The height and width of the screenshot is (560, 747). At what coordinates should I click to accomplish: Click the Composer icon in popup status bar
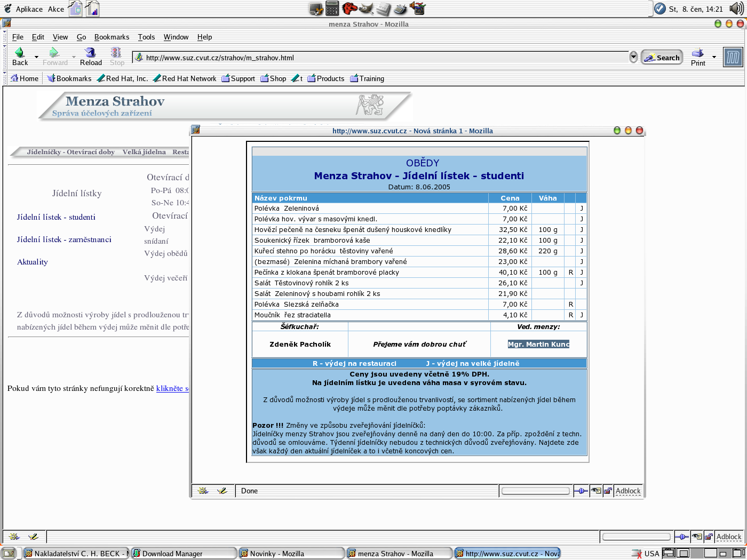[x=222, y=491]
